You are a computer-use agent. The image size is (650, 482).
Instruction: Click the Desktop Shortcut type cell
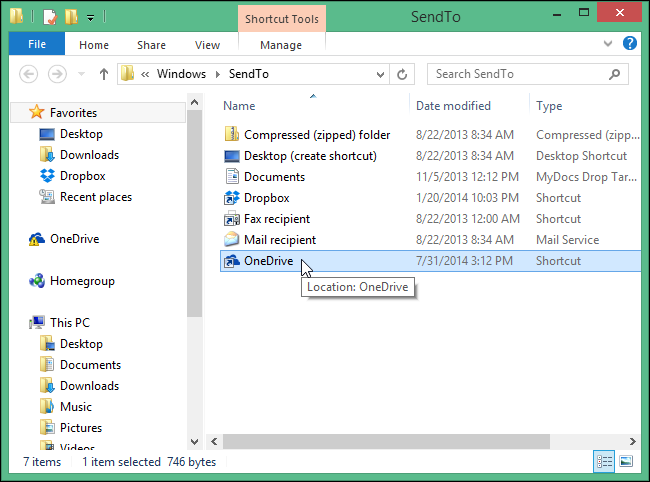[581, 156]
